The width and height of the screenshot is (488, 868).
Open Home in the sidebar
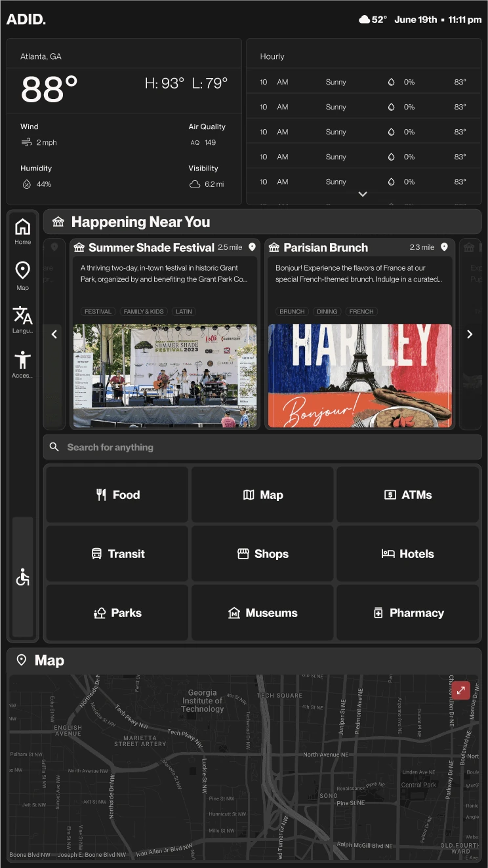tap(23, 231)
